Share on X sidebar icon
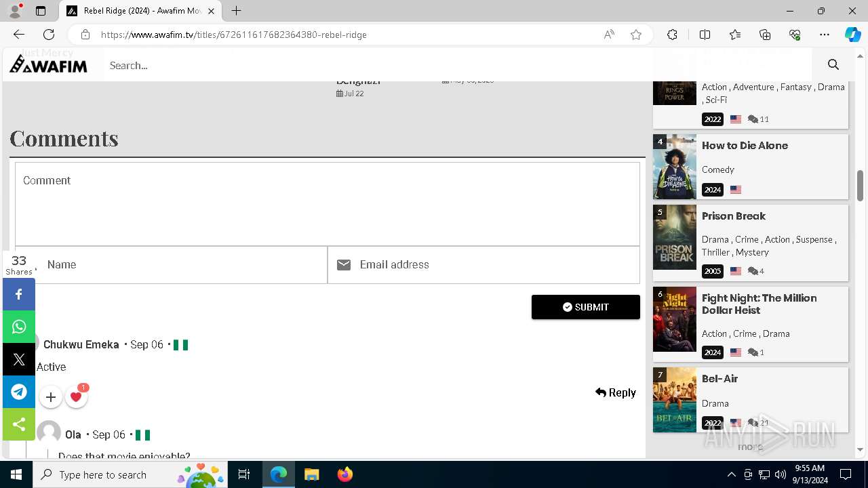The height and width of the screenshot is (488, 868). (x=19, y=359)
